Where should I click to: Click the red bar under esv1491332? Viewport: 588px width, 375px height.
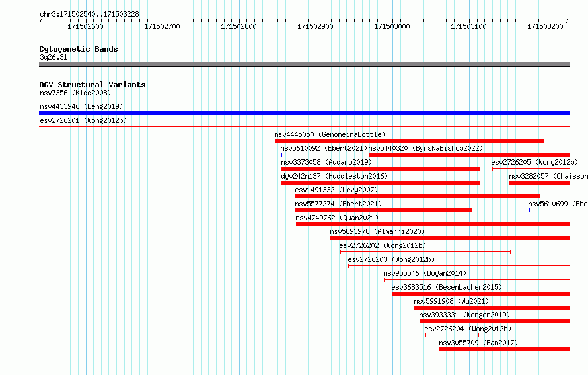(x=418, y=196)
